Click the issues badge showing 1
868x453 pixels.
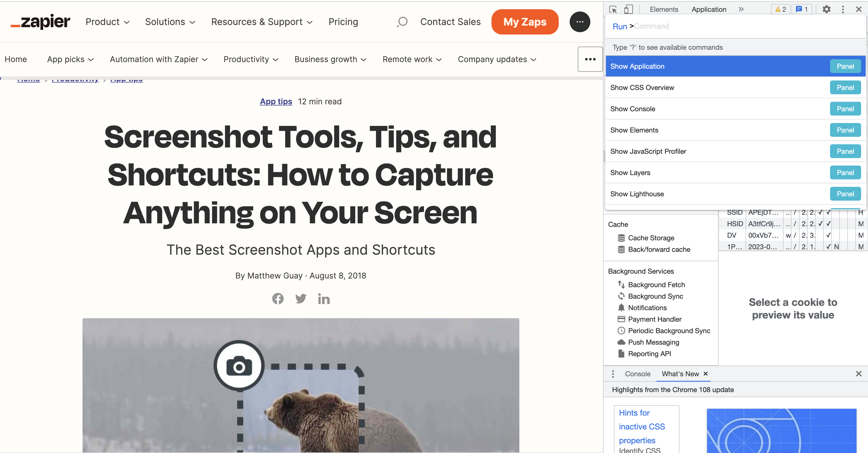(802, 9)
